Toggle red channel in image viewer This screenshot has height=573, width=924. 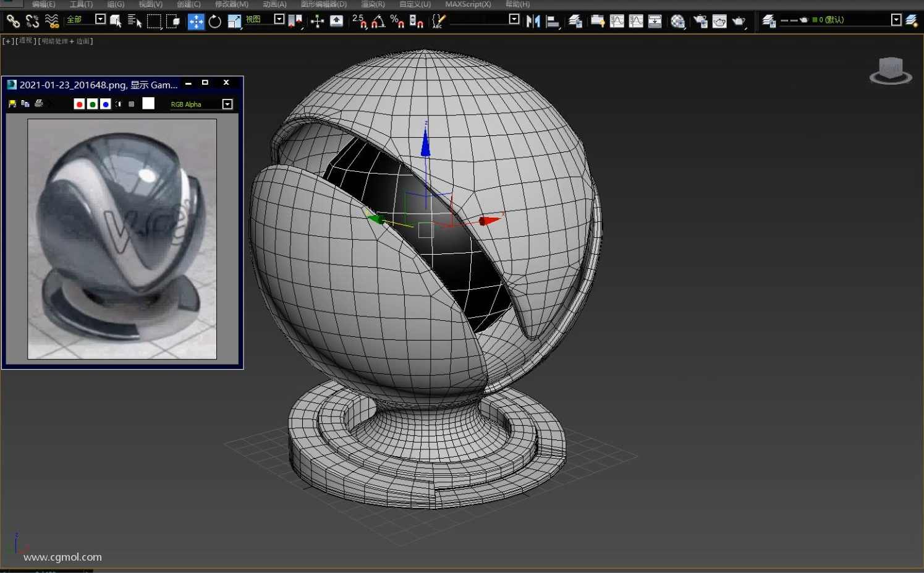coord(79,104)
